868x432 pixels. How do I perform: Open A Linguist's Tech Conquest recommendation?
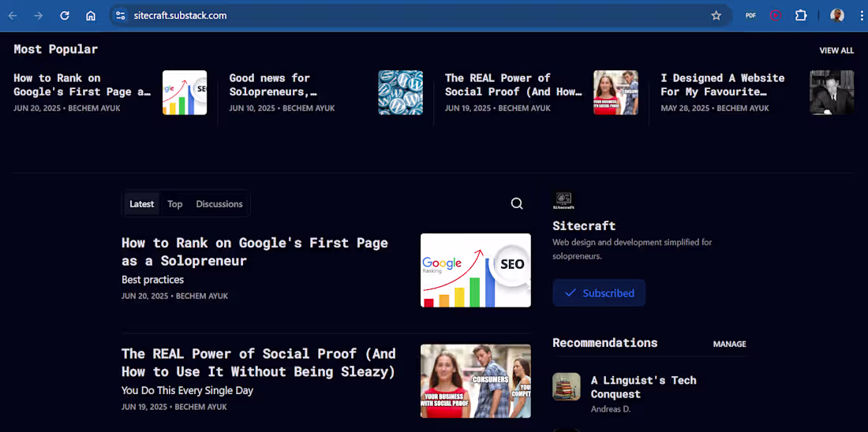point(643,387)
